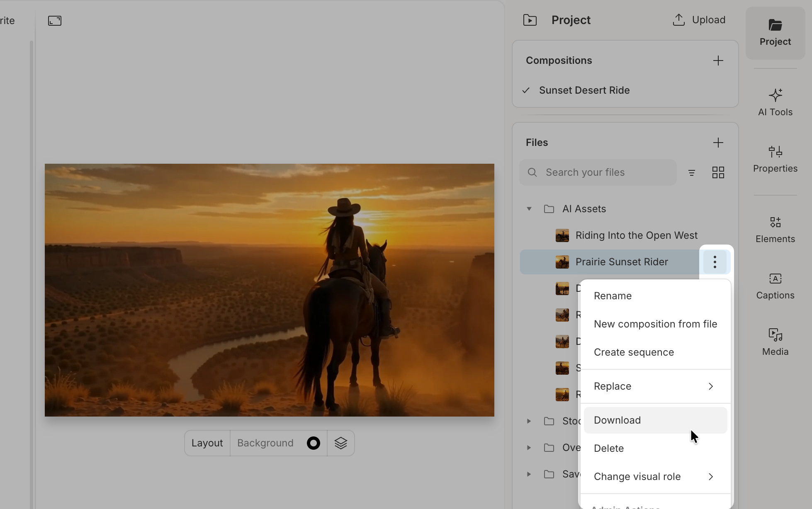812x509 pixels.
Task: Click three-dot menu on Prairie Sunset Rider
Action: point(715,262)
